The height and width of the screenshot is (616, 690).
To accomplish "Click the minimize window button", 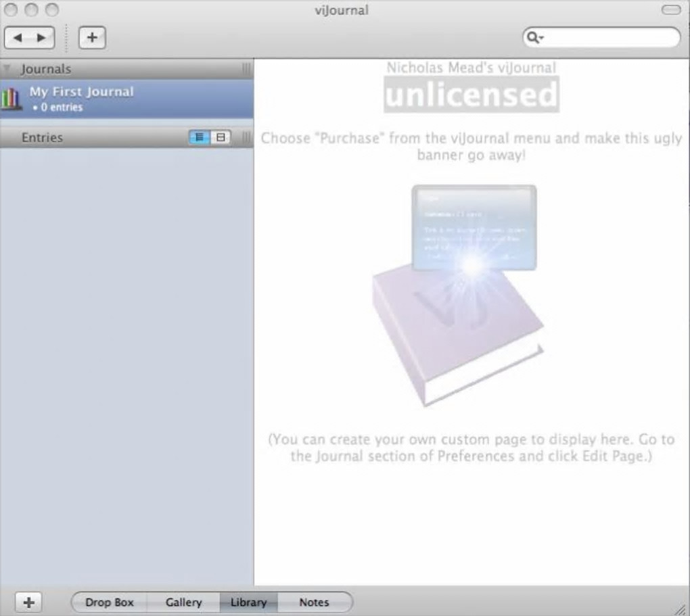I will point(31,9).
